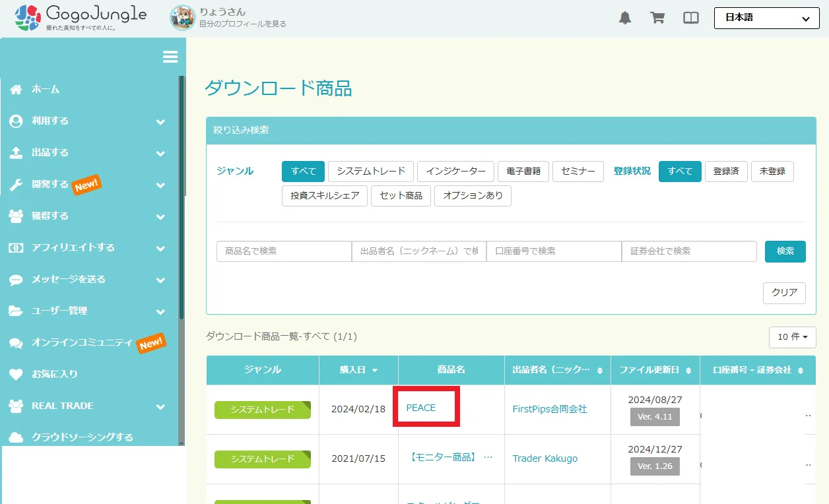Image resolution: width=829 pixels, height=504 pixels.
Task: Click the heart icon for お気に入り
Action: tap(17, 374)
